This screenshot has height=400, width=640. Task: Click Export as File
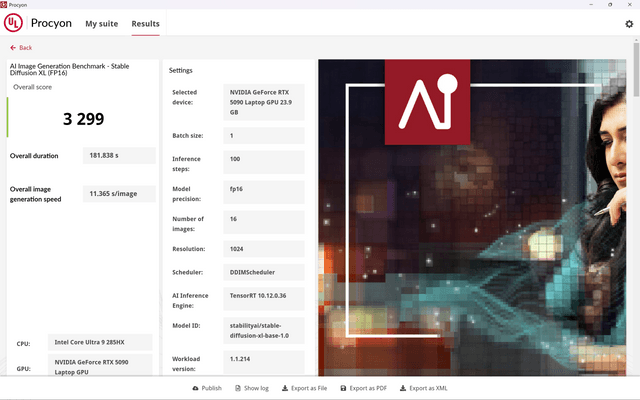coord(304,388)
